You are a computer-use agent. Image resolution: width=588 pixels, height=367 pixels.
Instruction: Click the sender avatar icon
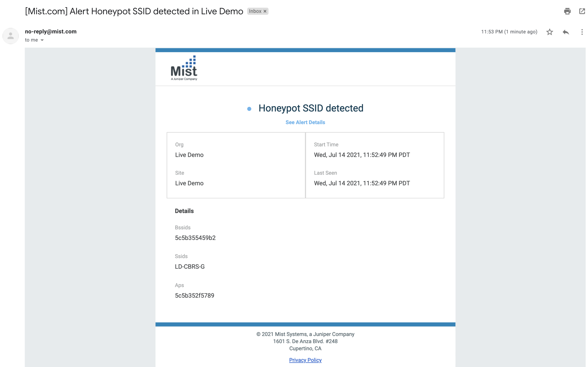10,36
